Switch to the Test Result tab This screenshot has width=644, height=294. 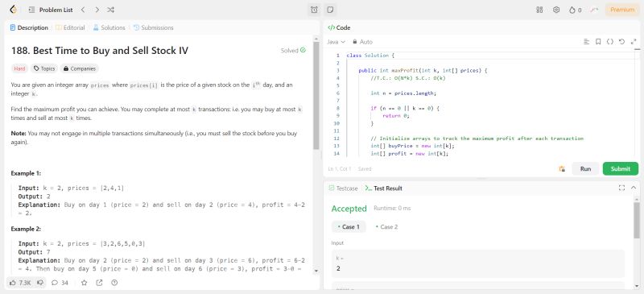point(384,188)
